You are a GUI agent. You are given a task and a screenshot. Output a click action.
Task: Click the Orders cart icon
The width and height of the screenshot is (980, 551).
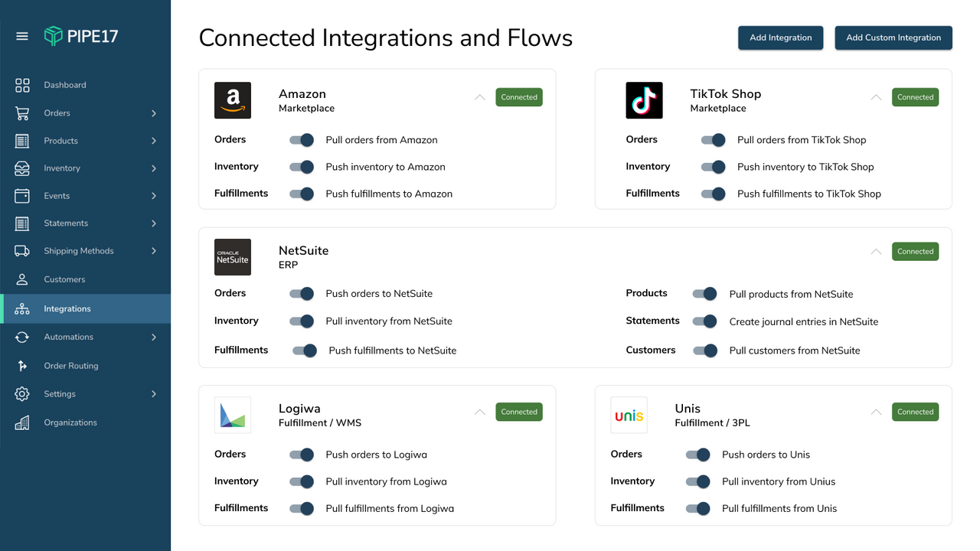point(22,113)
